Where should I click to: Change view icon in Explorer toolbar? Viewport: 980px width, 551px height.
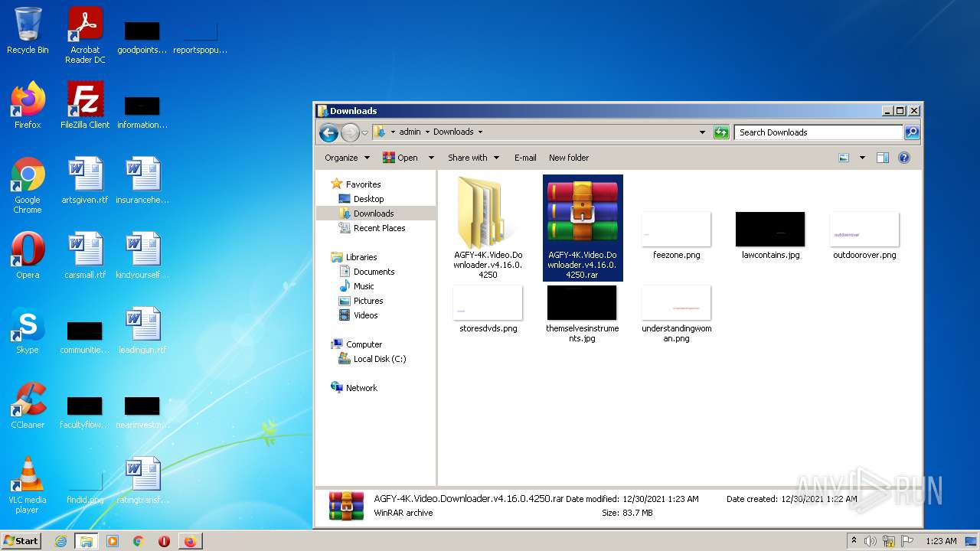click(x=844, y=158)
